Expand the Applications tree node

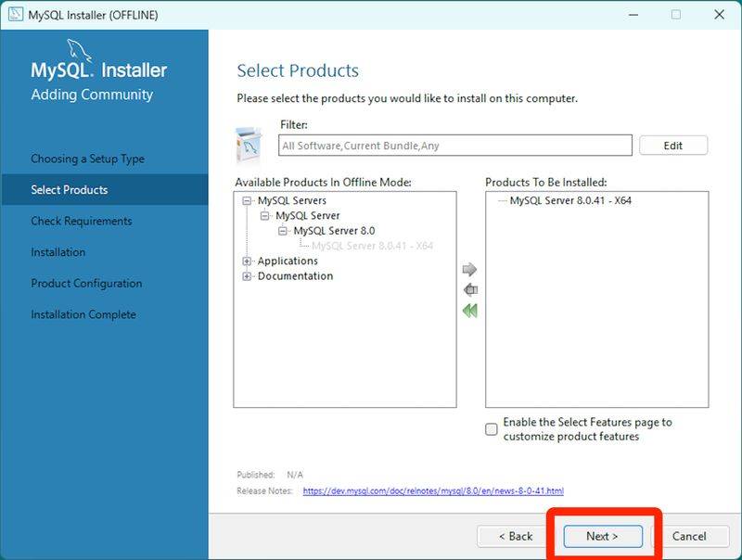tap(247, 261)
